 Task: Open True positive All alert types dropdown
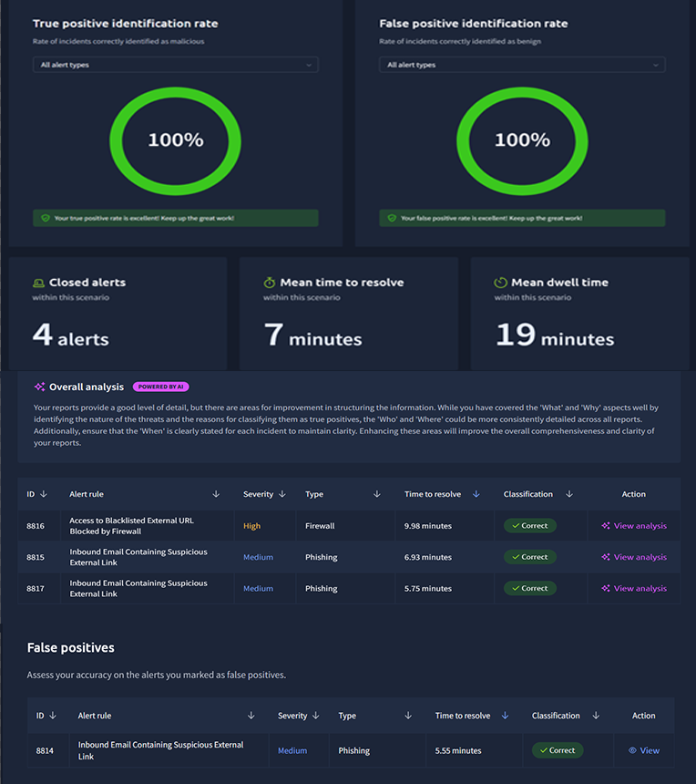point(176,65)
